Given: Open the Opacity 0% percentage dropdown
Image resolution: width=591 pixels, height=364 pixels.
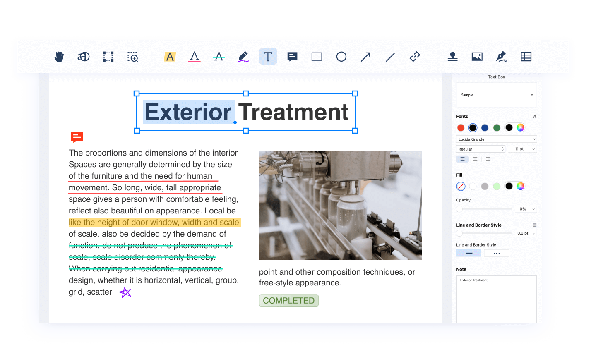Looking at the screenshot, I should [x=526, y=209].
